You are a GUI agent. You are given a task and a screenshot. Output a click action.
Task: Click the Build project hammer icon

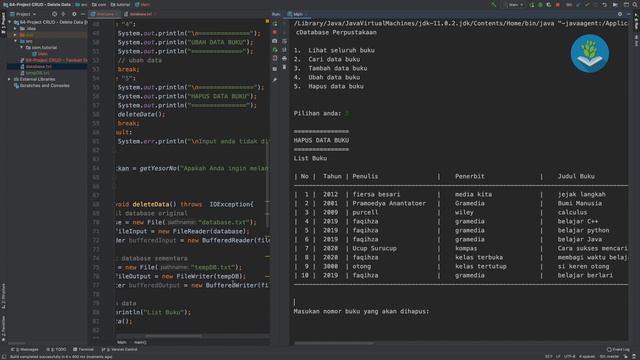[493, 4]
